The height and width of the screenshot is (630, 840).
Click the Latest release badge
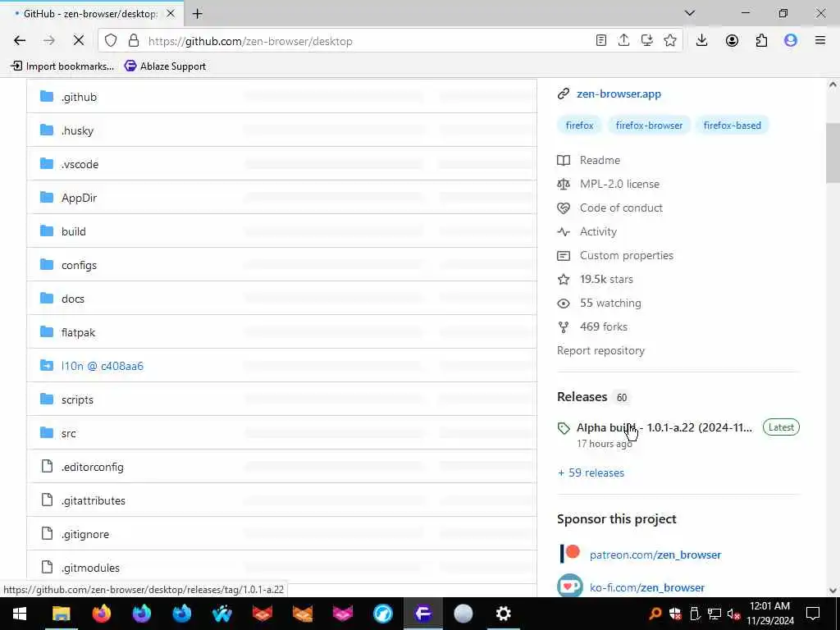click(x=781, y=427)
